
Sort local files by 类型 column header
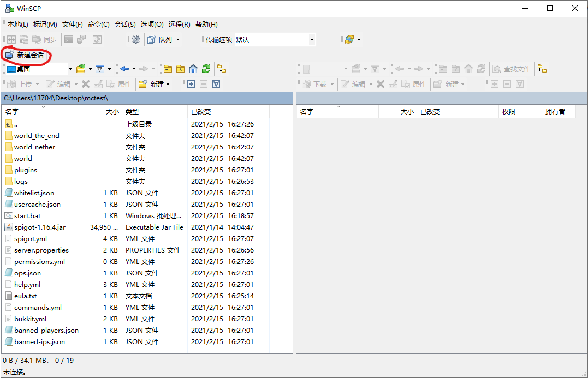[154, 112]
